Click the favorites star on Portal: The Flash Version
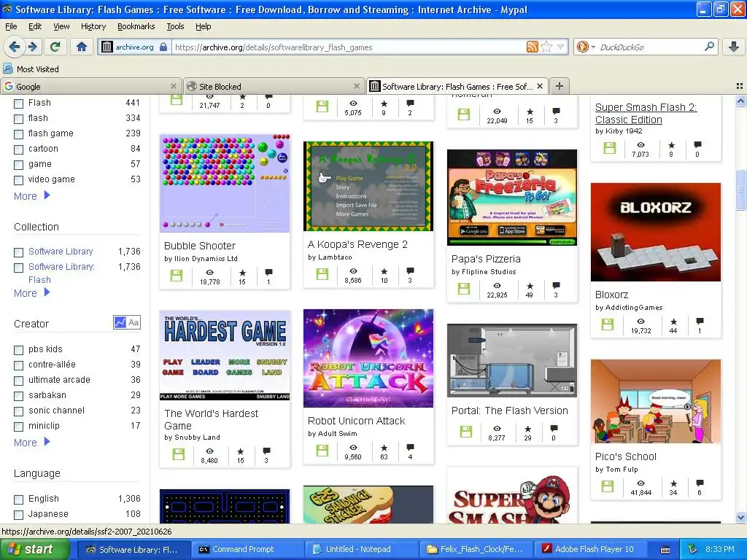The image size is (747, 560). click(528, 429)
